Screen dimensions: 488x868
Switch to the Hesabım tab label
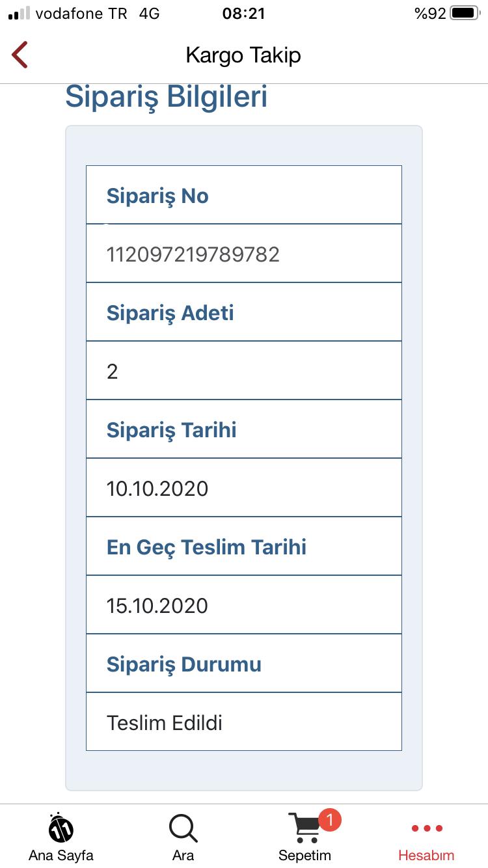[426, 855]
